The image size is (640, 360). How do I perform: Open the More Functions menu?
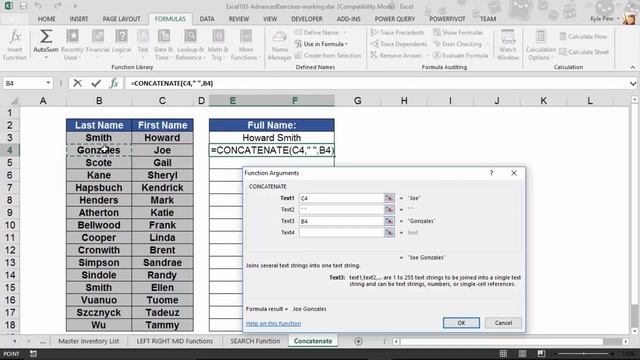coord(246,45)
